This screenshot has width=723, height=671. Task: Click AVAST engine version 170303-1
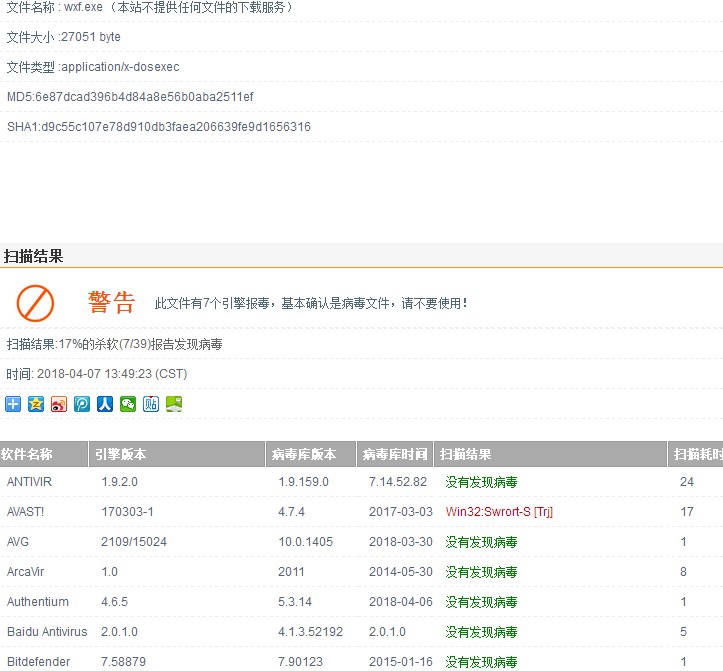(127, 512)
